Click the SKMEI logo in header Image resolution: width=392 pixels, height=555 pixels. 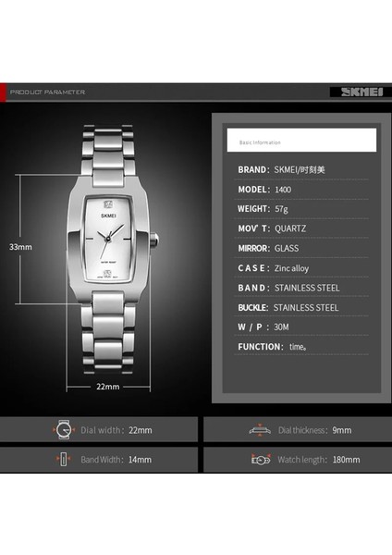click(361, 92)
